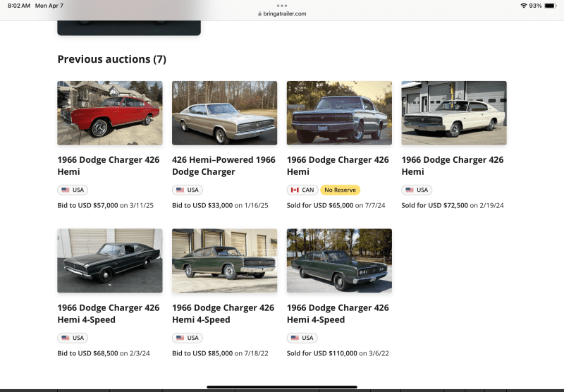Open the Charger photo sold for $65,000
This screenshot has width=564, height=392.
point(339,113)
